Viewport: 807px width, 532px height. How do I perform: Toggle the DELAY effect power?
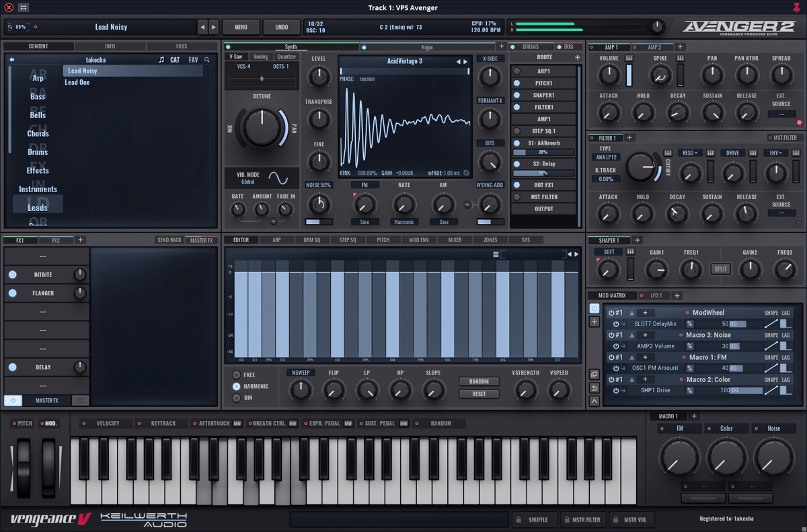click(x=13, y=367)
